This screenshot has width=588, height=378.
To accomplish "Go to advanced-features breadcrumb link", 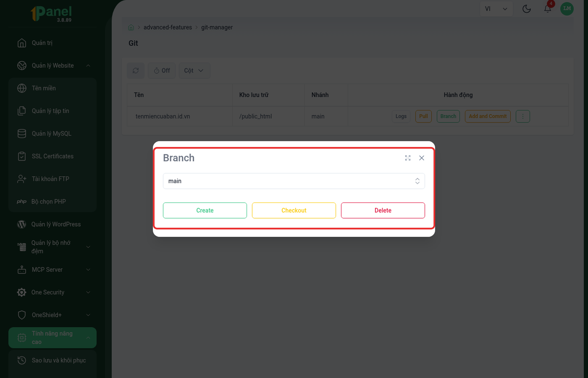I will [x=168, y=27].
